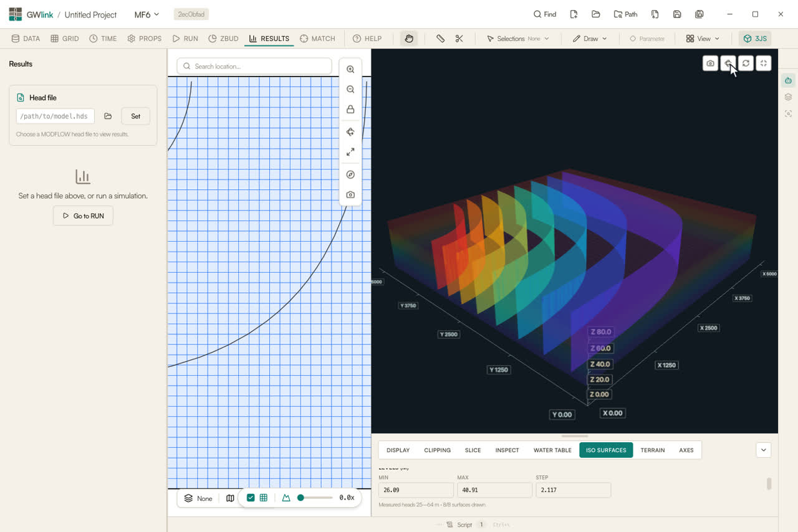Click the Set button for head file

pos(135,116)
